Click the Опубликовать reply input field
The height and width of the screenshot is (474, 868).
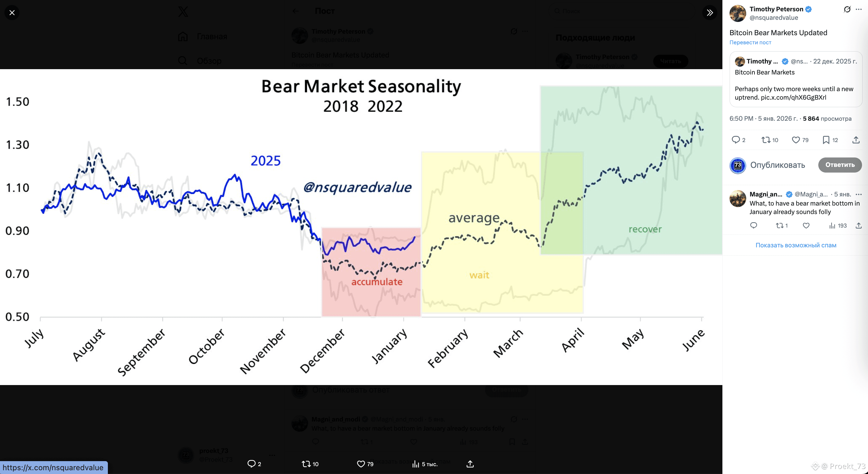click(x=777, y=165)
